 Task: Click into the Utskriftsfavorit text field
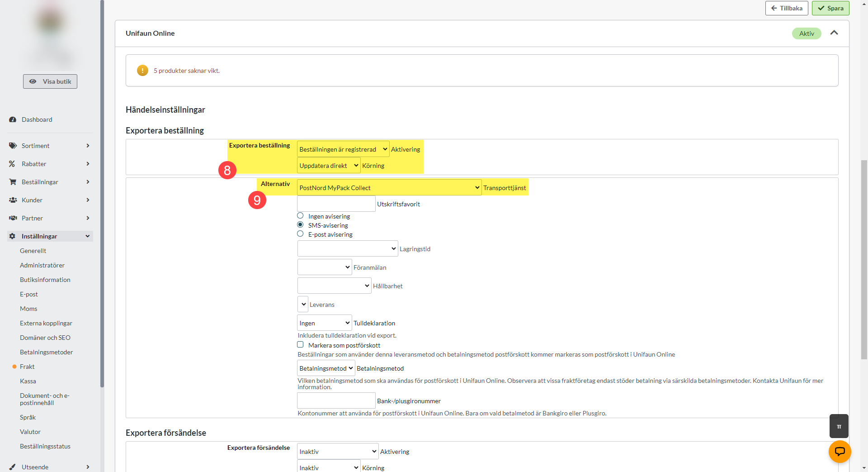(x=336, y=204)
